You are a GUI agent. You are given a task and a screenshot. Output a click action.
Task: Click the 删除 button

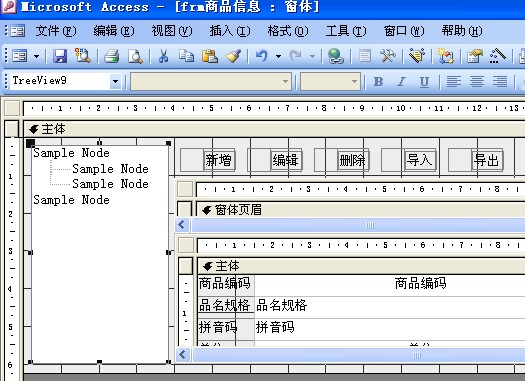353,160
